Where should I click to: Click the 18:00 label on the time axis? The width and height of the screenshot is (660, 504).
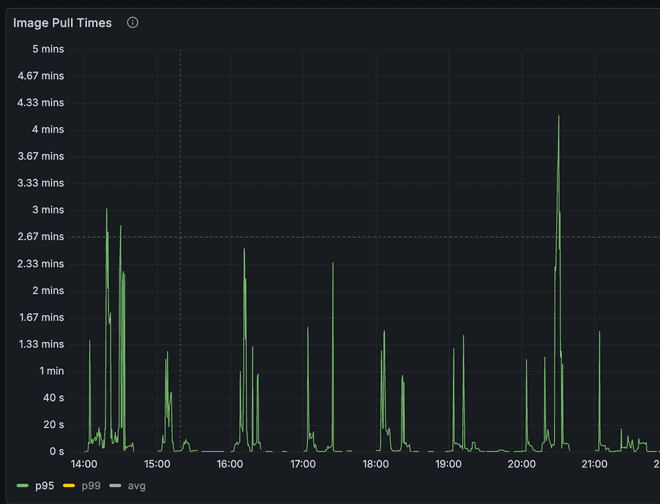click(x=375, y=464)
